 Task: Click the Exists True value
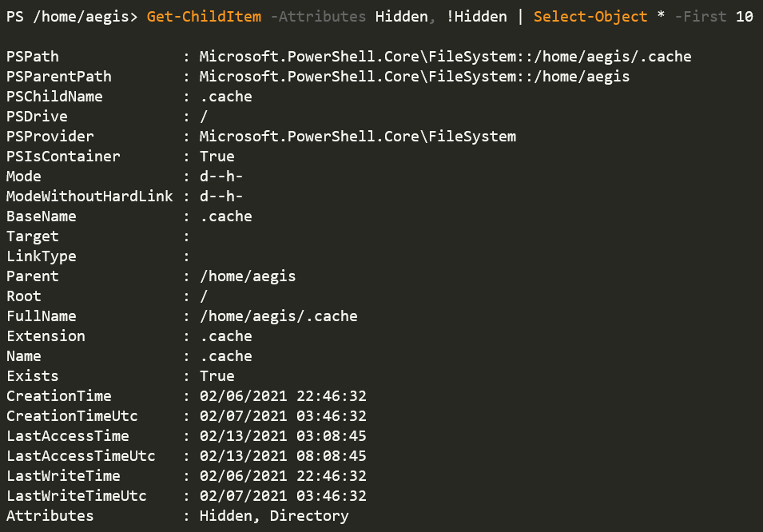[x=217, y=375]
